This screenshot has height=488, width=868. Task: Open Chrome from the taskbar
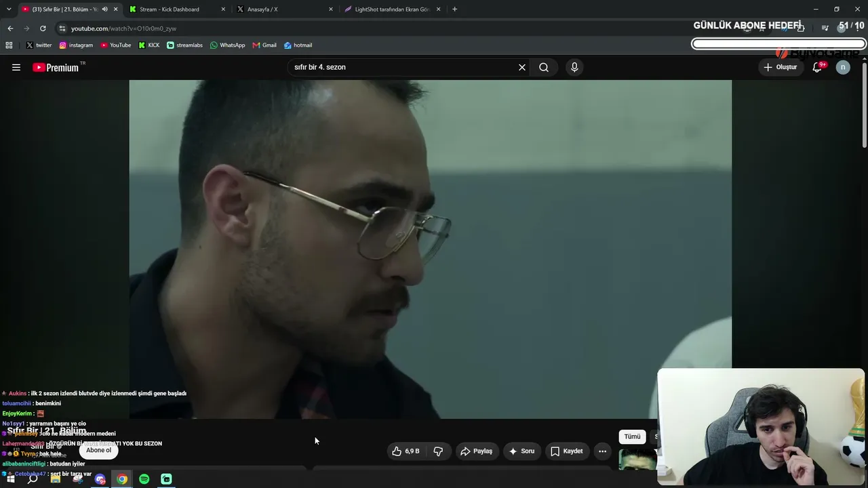tap(122, 479)
